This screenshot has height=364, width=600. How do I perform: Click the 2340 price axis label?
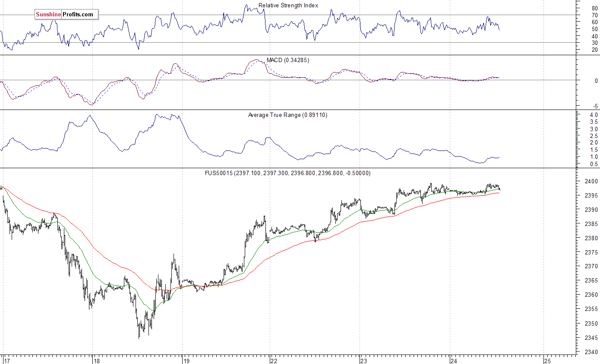click(592, 352)
